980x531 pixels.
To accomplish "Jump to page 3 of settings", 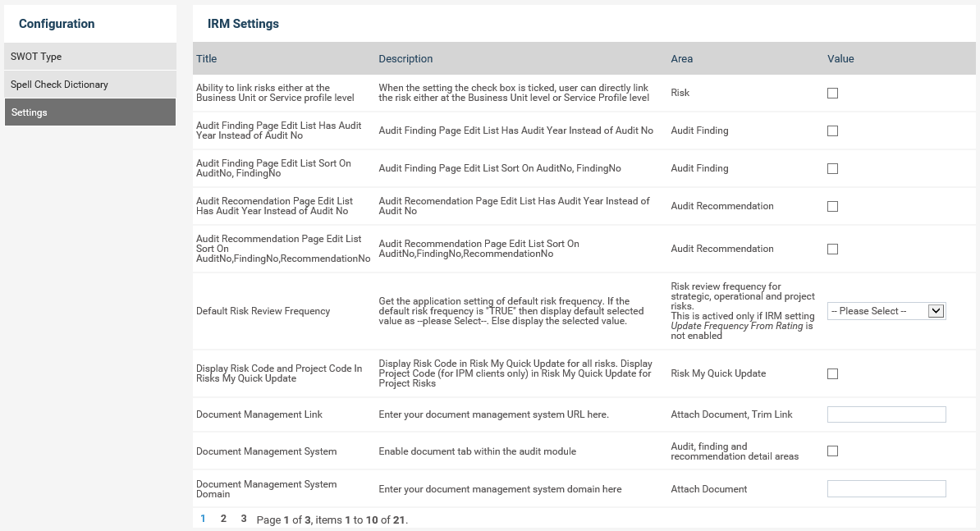I will tap(244, 519).
